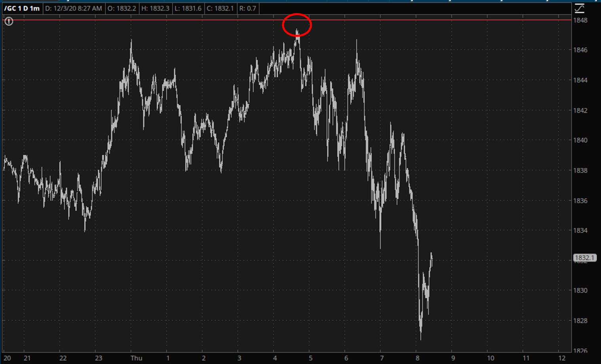601x364 pixels.
Task: Click the Range value R: 0.7
Action: point(248,8)
